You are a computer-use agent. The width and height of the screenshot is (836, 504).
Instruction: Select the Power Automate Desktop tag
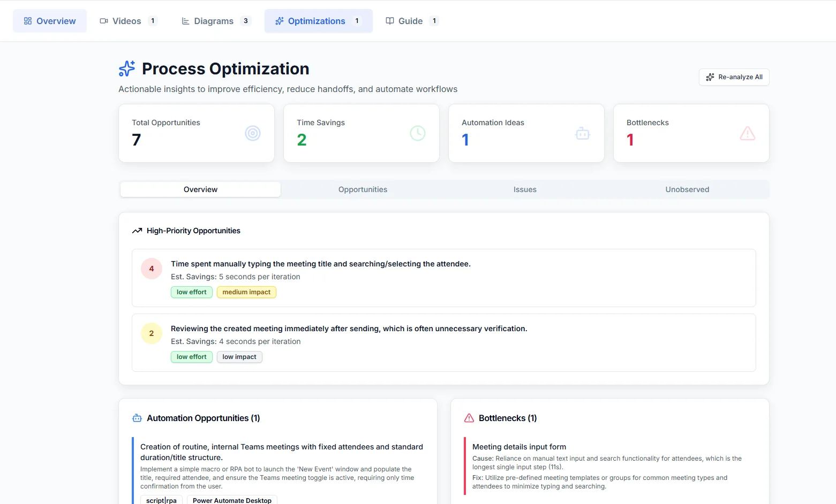[232, 500]
